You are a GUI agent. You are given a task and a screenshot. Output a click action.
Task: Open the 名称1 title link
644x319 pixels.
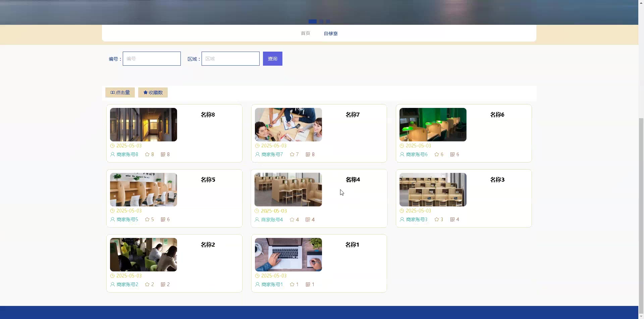click(x=352, y=245)
